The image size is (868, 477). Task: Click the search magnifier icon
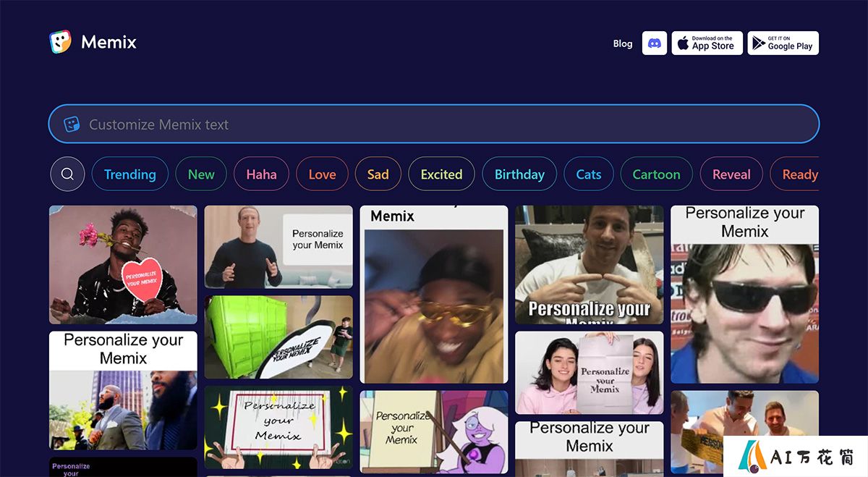click(67, 174)
